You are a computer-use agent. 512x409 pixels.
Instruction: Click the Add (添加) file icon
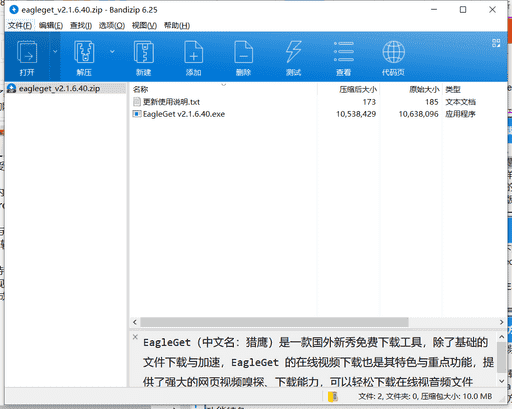click(x=194, y=52)
